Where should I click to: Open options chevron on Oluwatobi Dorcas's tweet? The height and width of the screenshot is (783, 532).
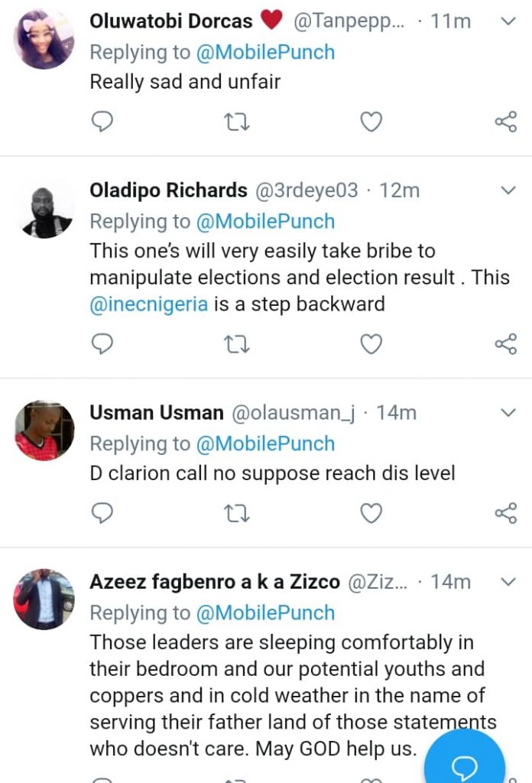[508, 21]
